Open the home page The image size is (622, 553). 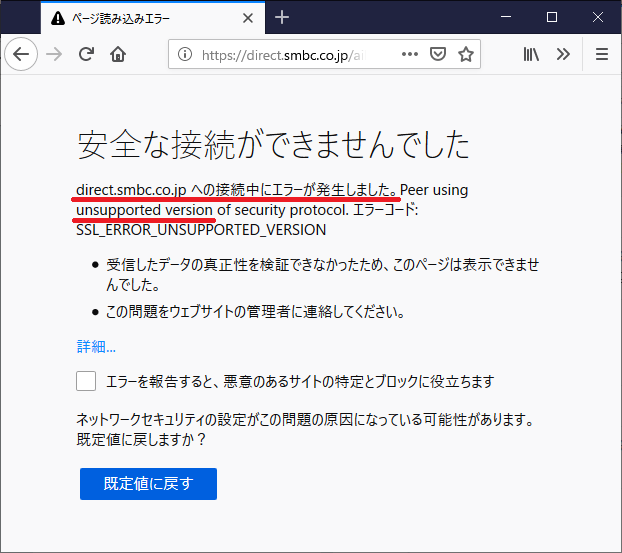(x=118, y=54)
